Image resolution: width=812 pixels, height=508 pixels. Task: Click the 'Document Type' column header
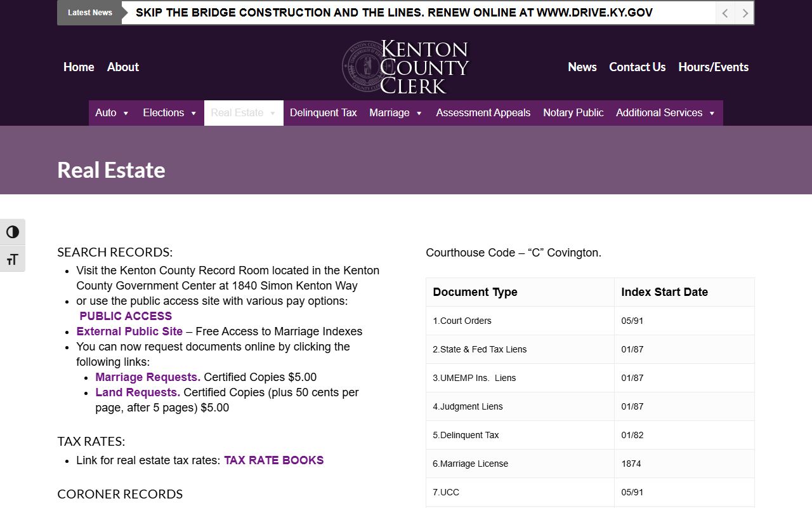(x=520, y=292)
